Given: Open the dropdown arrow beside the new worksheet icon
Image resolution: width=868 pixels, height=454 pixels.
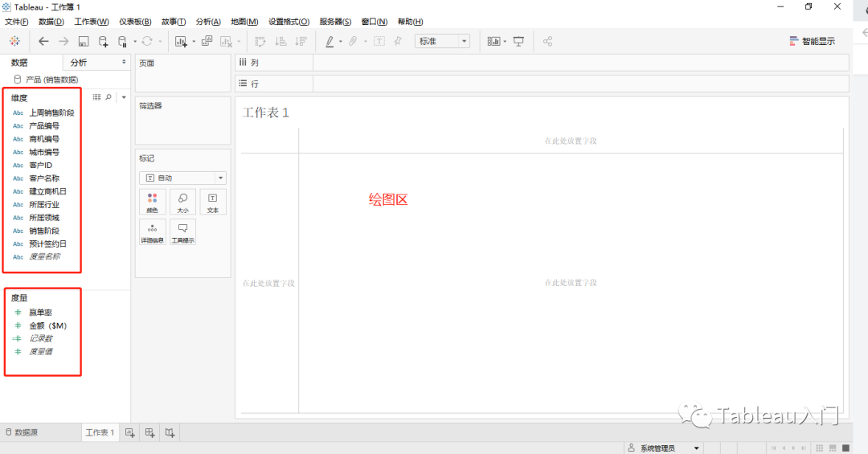Looking at the screenshot, I should point(194,42).
